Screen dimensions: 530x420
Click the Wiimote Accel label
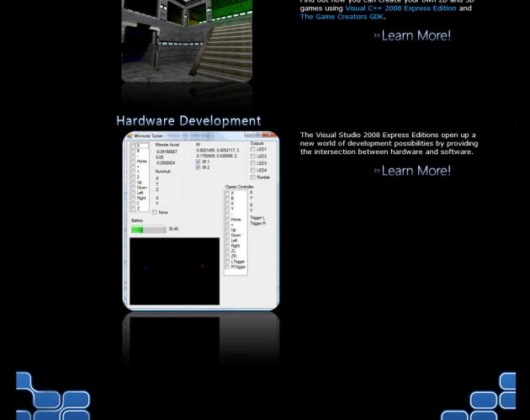coord(167,145)
